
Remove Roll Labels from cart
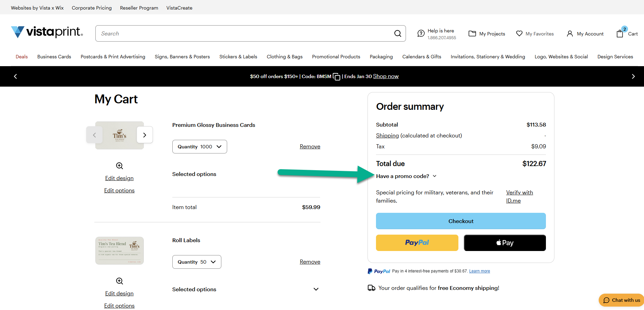click(x=310, y=262)
